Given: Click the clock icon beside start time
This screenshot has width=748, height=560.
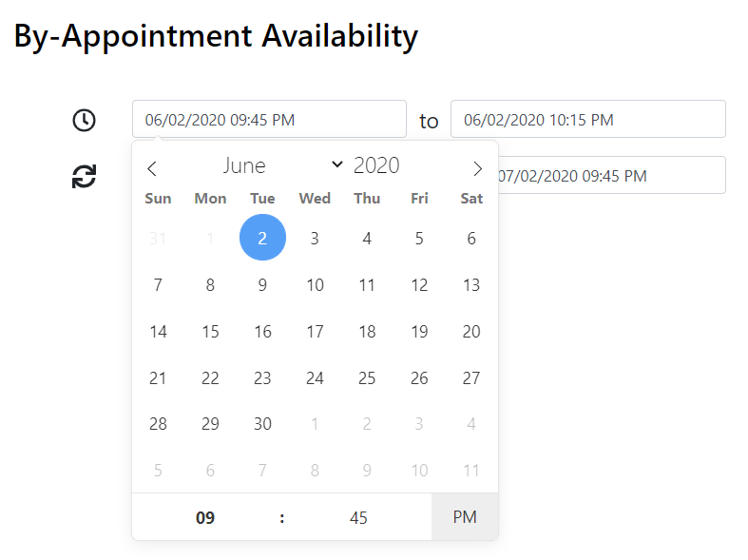Looking at the screenshot, I should (x=85, y=120).
